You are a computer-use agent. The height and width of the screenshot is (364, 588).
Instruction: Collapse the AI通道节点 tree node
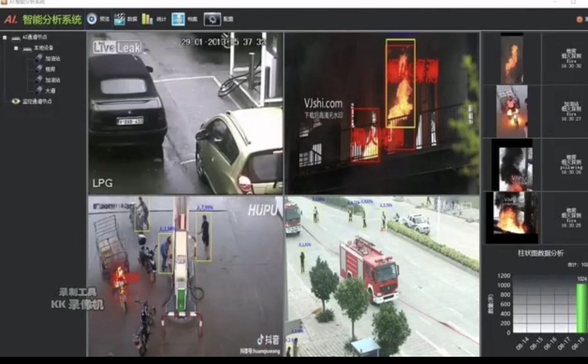[x=5, y=38]
